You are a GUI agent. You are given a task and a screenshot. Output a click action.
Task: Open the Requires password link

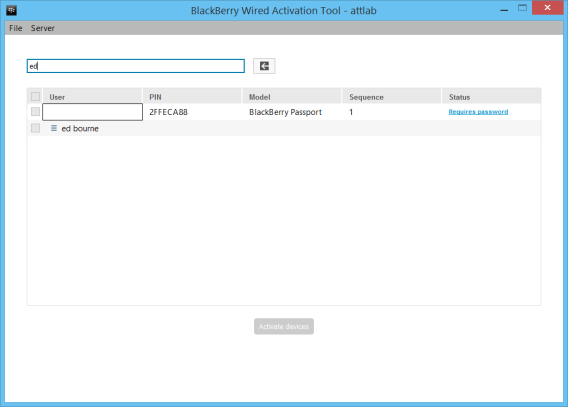pyautogui.click(x=478, y=112)
